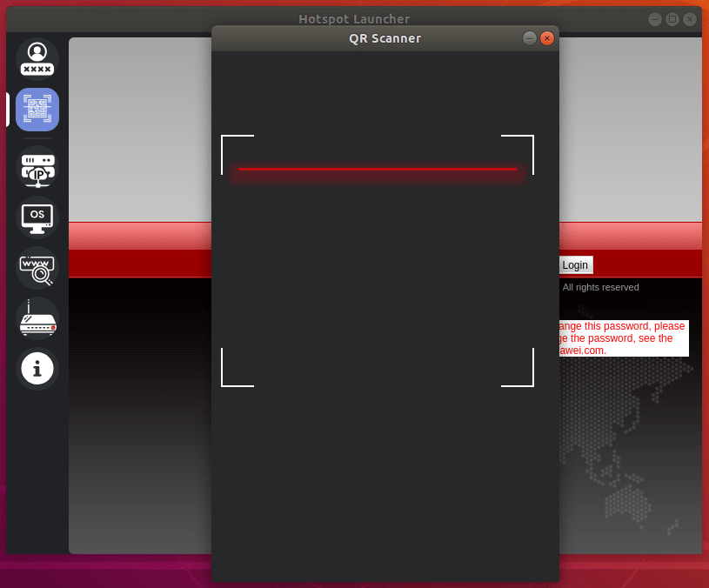
Task: Minimize the Hotspot Launcher window
Action: pos(655,19)
